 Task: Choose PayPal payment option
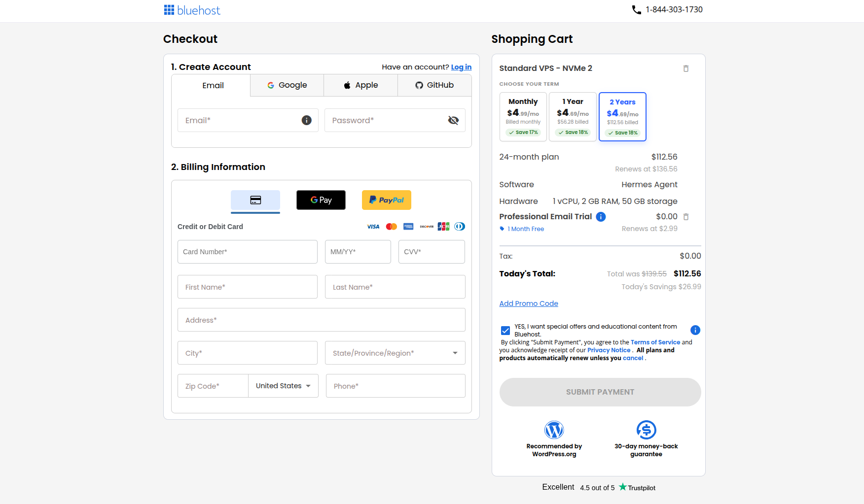(387, 200)
